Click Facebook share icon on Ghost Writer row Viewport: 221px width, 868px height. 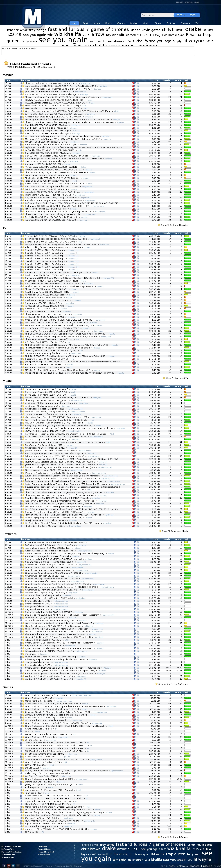(x=135, y=83)
